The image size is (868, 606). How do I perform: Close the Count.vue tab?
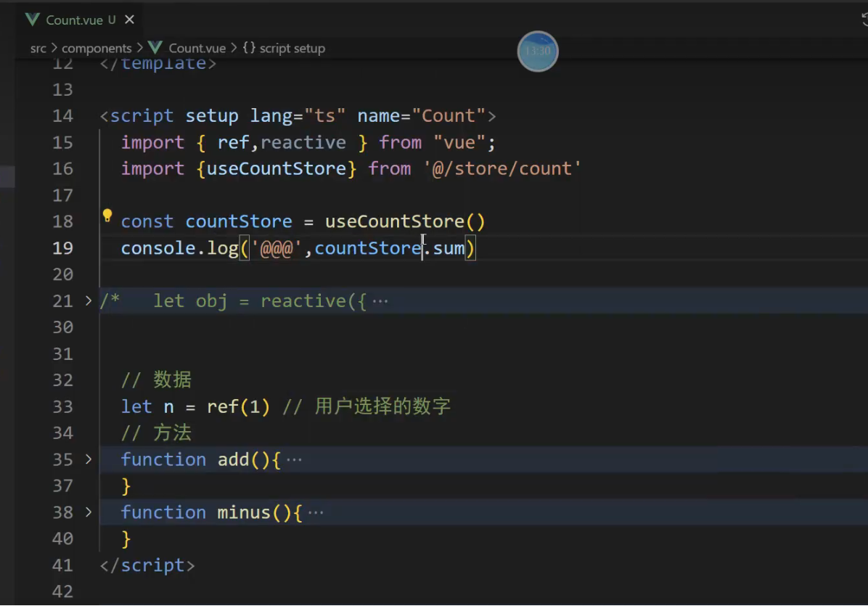(129, 20)
